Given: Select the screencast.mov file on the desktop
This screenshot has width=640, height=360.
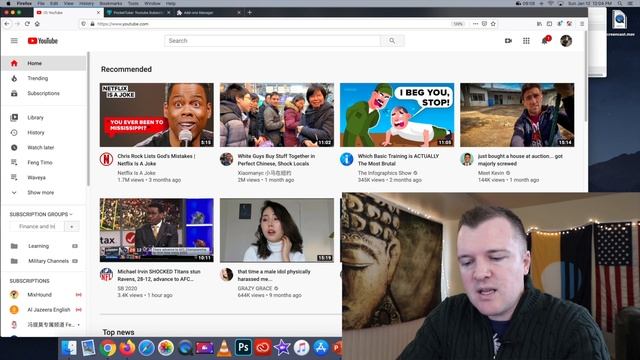Looking at the screenshot, I should coord(620,22).
